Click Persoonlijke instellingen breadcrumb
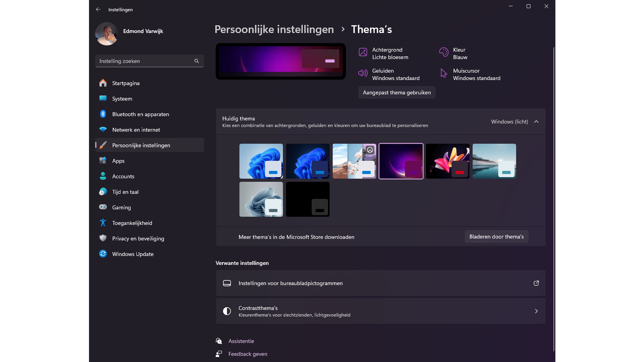Image resolution: width=644 pixels, height=362 pixels. 274,29
